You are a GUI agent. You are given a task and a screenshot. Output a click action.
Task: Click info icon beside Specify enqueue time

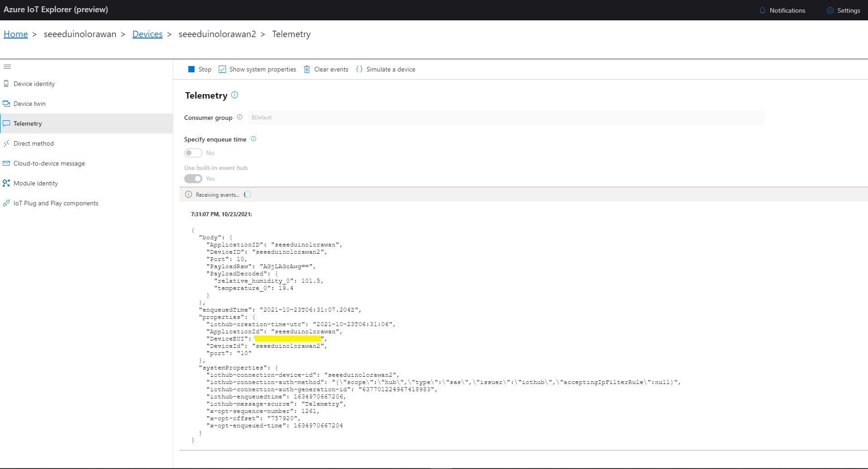(x=253, y=139)
